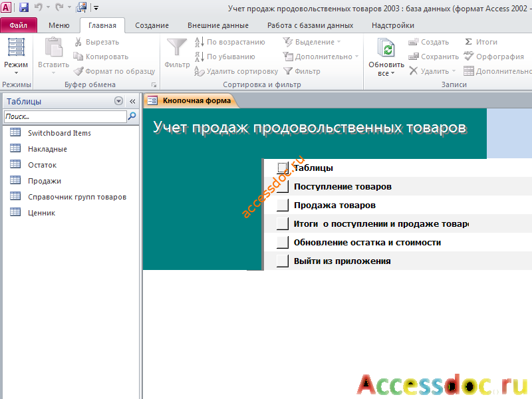The image size is (532, 399).
Task: Click Формат по образцу brush
Action: pyautogui.click(x=114, y=71)
